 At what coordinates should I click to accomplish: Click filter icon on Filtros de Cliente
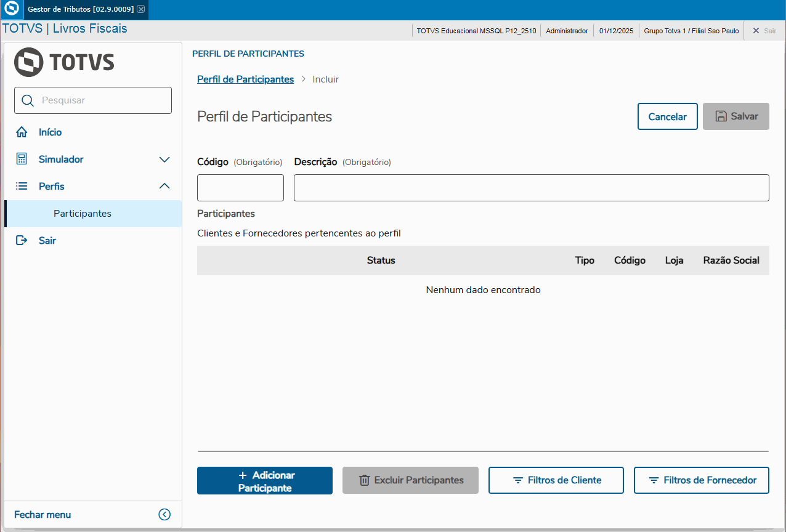[x=518, y=480]
